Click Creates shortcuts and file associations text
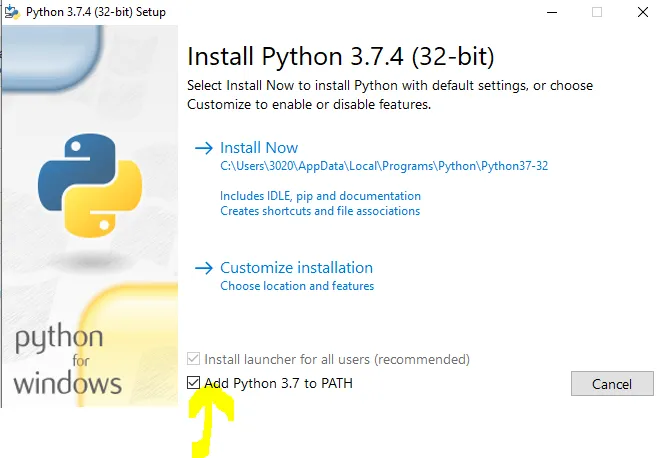Image resolution: width=666 pixels, height=458 pixels. [x=320, y=211]
